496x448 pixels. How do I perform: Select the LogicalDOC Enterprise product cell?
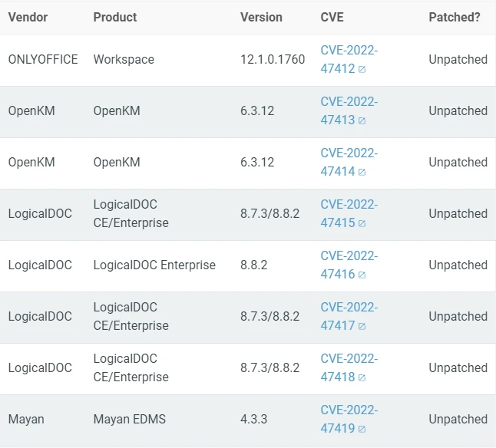pos(154,265)
